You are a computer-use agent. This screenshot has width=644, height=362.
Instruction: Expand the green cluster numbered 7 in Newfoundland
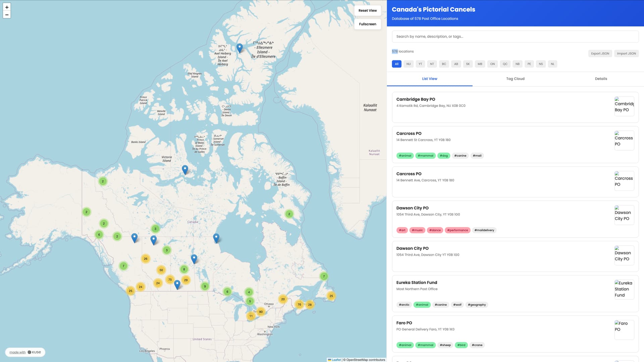324,277
